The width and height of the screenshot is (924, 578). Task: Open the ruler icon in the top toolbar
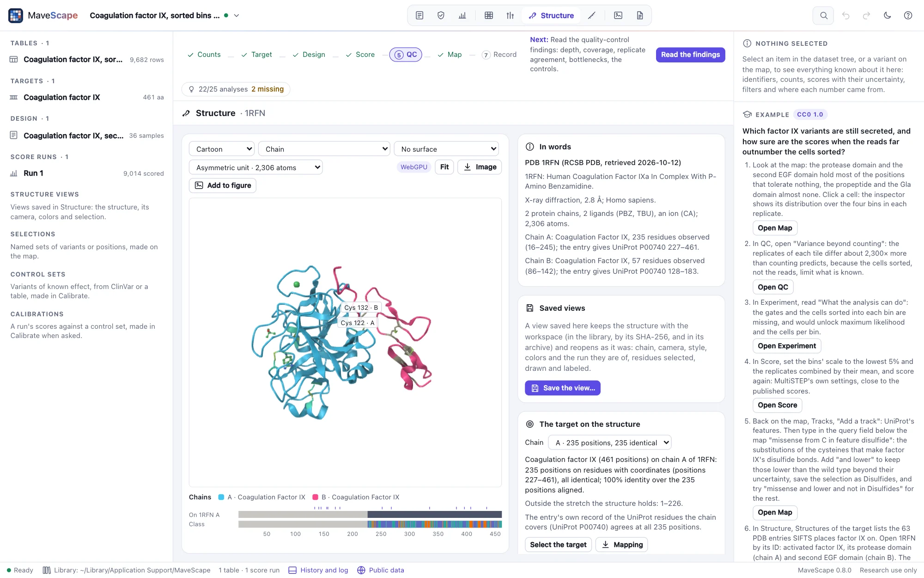pyautogui.click(x=592, y=16)
